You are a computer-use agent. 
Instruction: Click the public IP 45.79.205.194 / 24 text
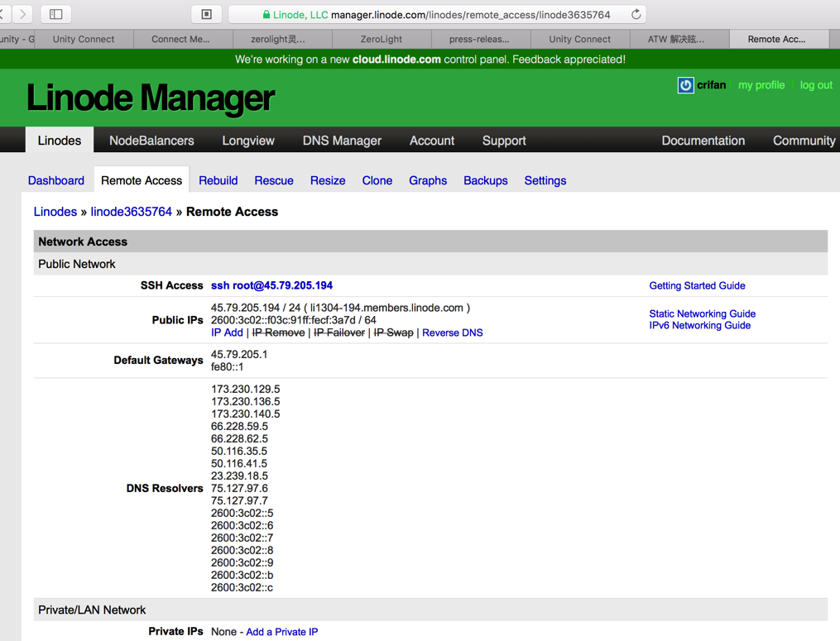[256, 308]
